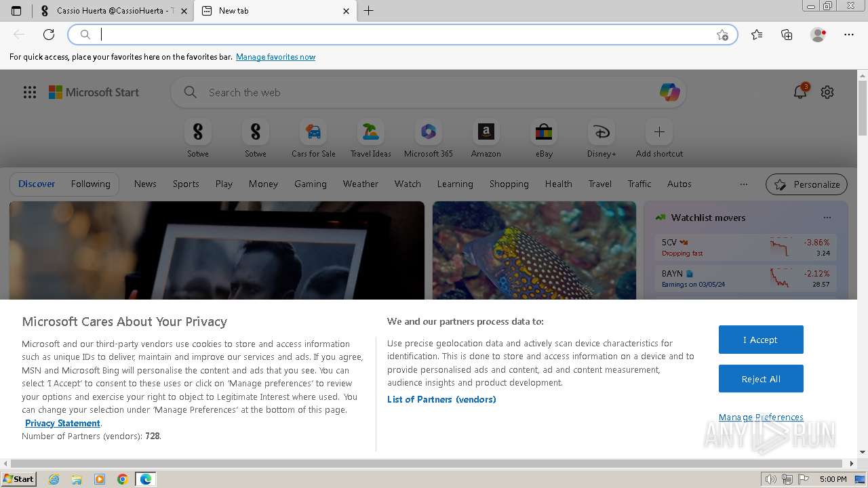The image size is (868, 488).
Task: Open the notifications bell
Action: pos(800,92)
